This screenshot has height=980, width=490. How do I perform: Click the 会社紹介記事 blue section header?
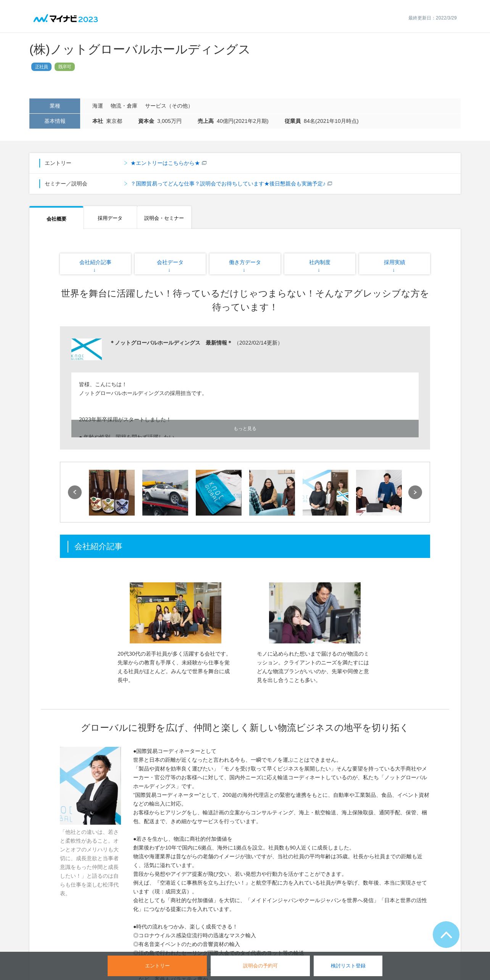pyautogui.click(x=245, y=546)
